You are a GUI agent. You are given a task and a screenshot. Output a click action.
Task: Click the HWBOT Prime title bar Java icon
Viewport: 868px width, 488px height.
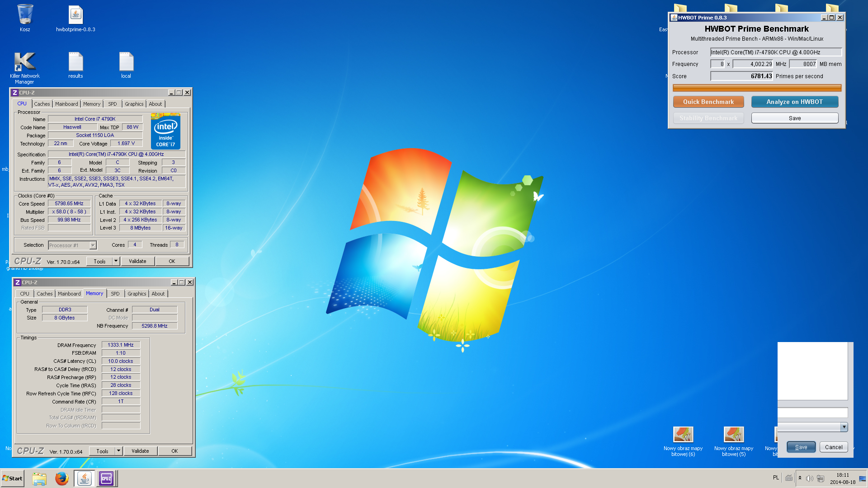[674, 18]
